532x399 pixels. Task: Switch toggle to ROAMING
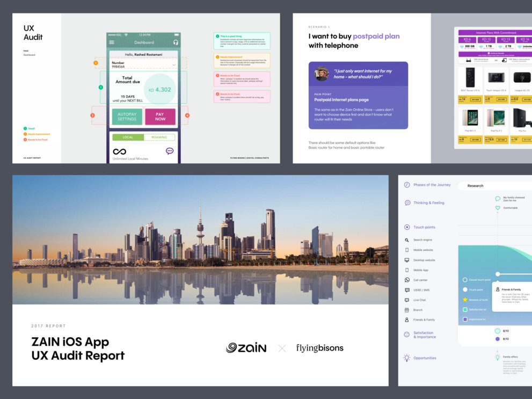coord(159,137)
